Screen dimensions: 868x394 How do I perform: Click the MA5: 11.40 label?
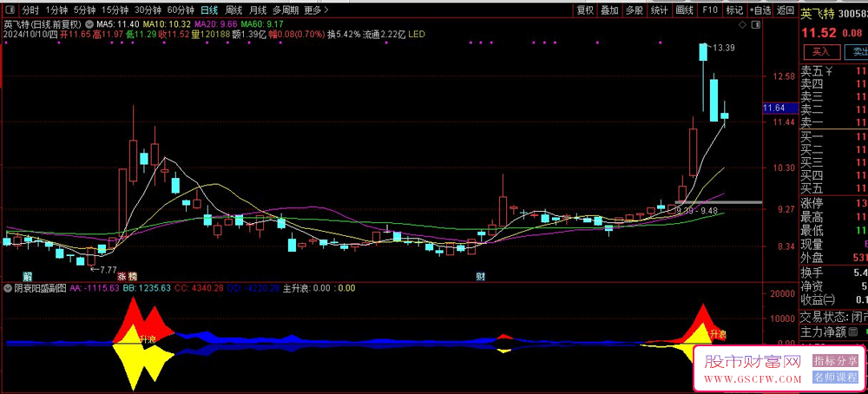tap(118, 24)
